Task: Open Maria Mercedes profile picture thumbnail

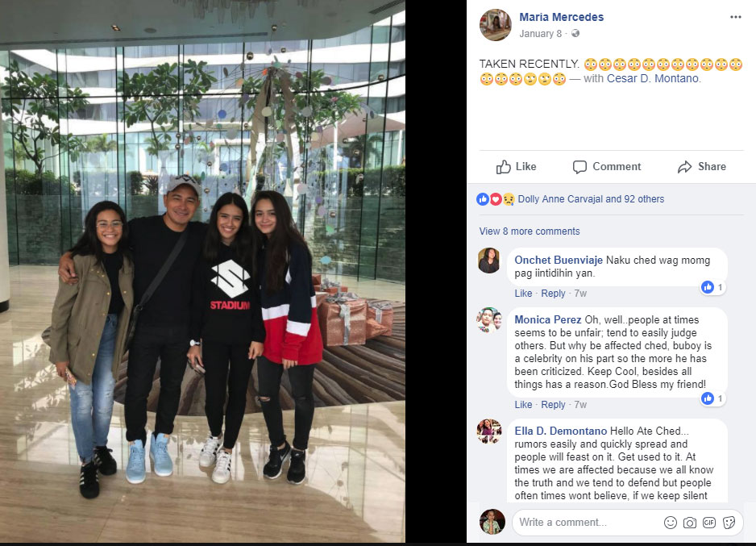Action: (x=495, y=25)
